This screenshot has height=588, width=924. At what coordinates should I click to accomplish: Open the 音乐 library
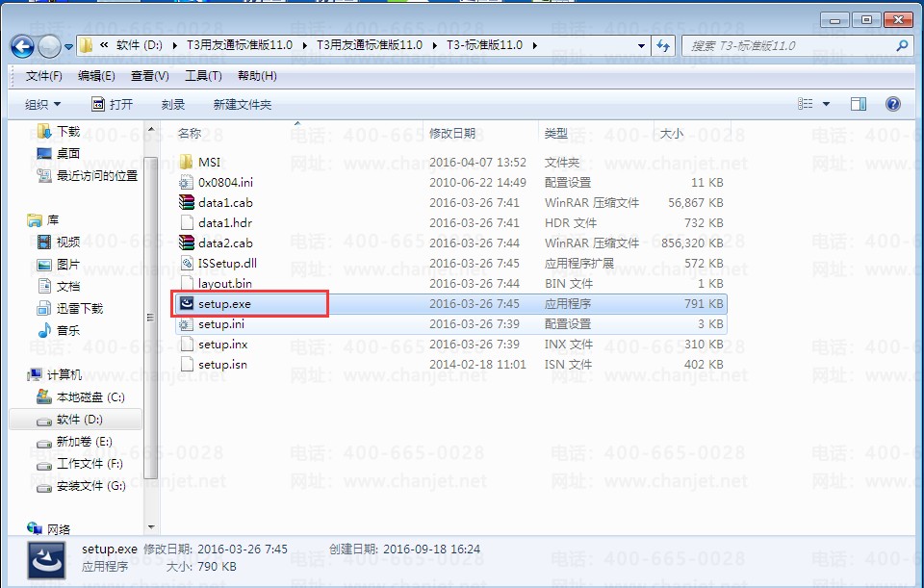(67, 330)
